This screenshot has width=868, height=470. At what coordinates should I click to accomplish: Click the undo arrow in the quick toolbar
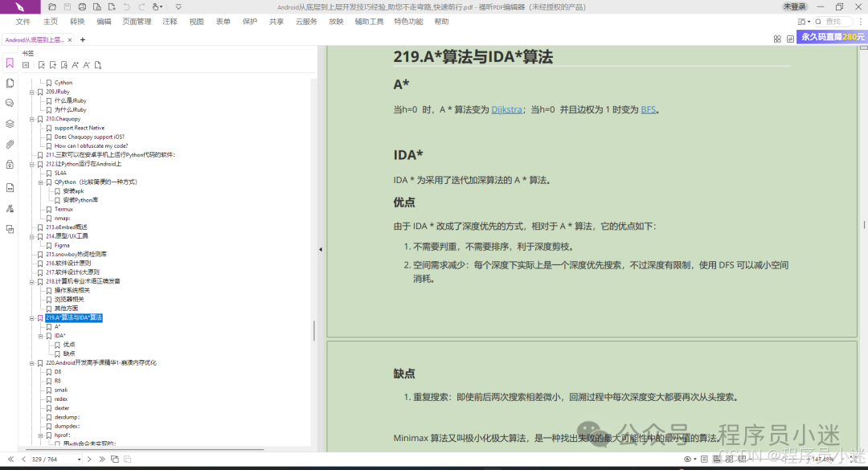[x=127, y=6]
